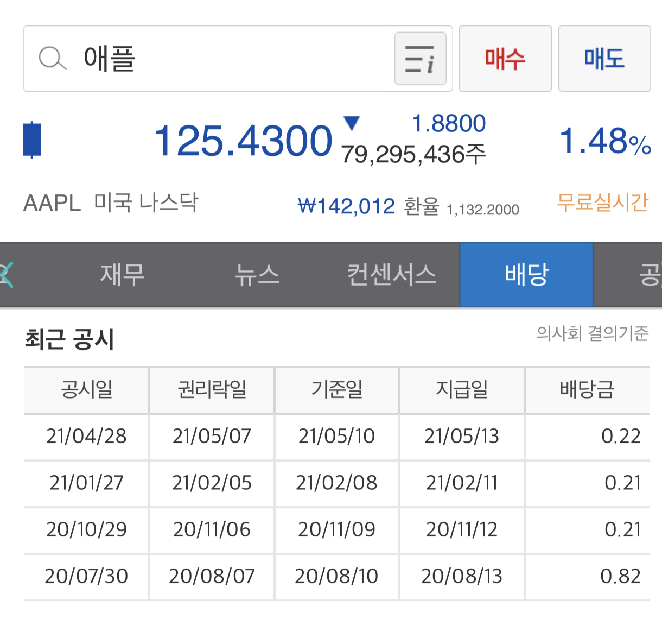Tap the ₩142,012 converted price
Image resolution: width=662 pixels, height=644 pixels.
coord(346,206)
